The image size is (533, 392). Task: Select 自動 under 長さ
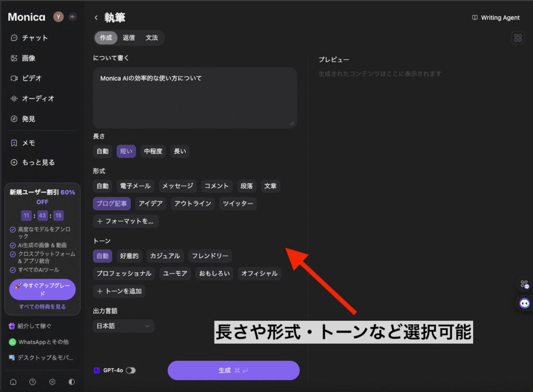click(x=103, y=151)
